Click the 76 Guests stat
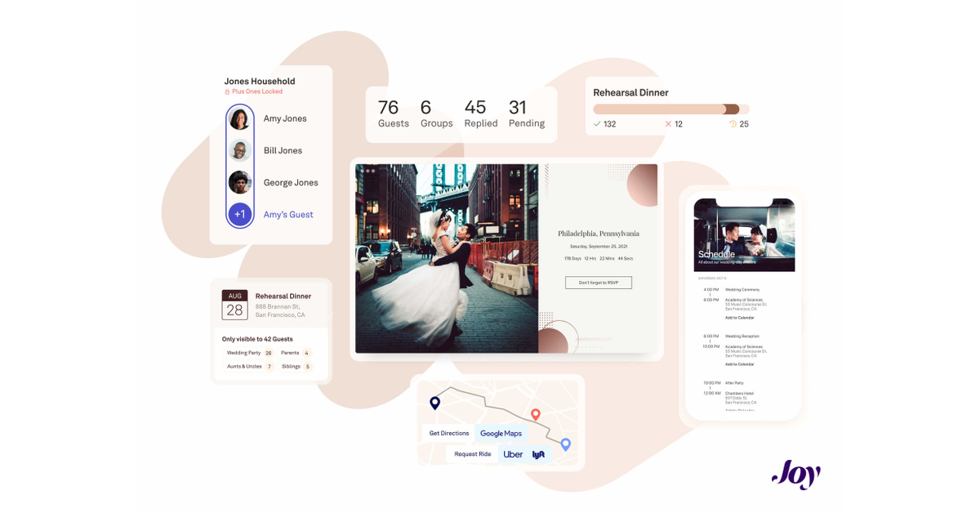 393,114
